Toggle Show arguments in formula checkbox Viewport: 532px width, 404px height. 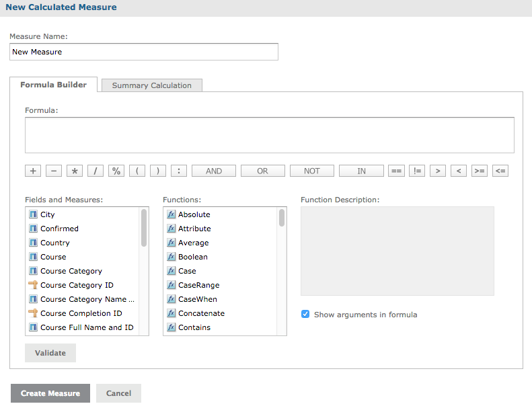tap(305, 314)
